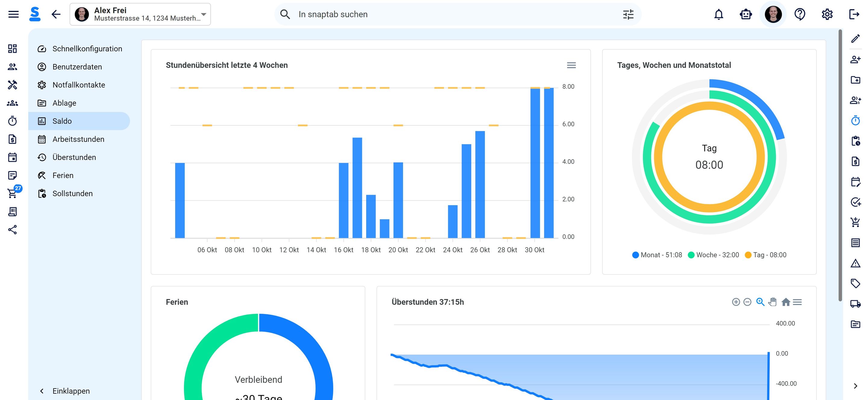Click the add person icon in right rail
This screenshot has width=868, height=400.
(855, 59)
